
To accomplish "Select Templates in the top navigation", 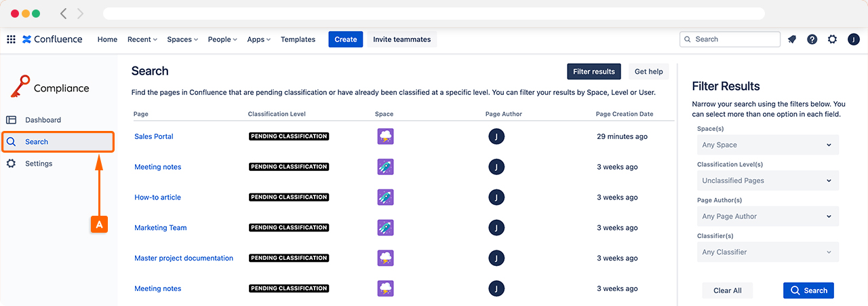I will click(x=298, y=39).
